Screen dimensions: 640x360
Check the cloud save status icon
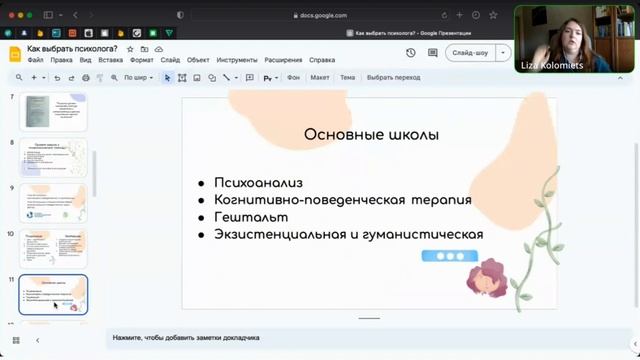[x=159, y=49]
